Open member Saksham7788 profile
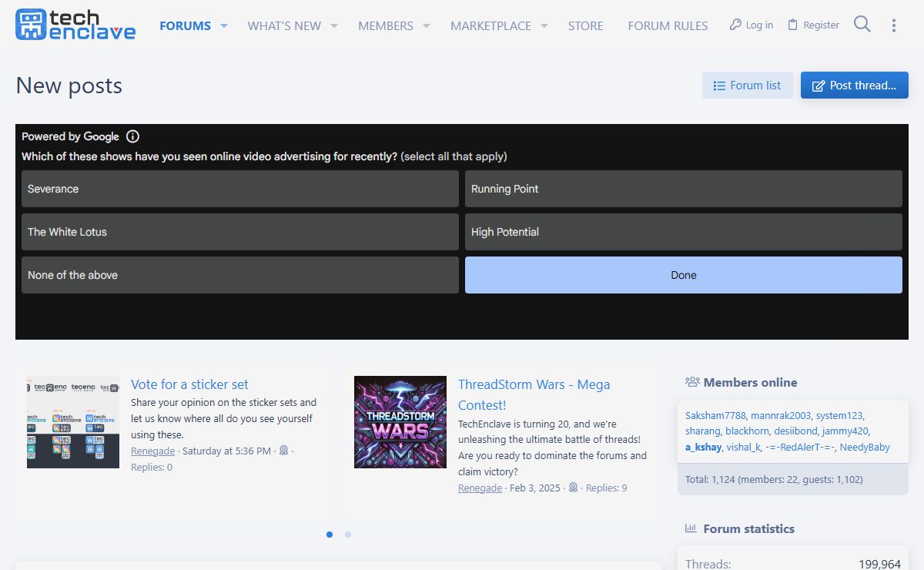Image resolution: width=924 pixels, height=570 pixels. click(715, 415)
